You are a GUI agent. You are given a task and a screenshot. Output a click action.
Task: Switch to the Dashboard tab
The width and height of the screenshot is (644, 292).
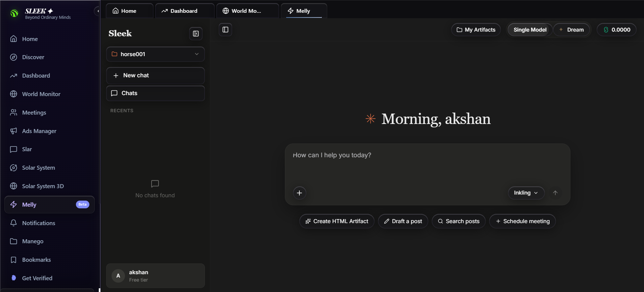tap(184, 11)
